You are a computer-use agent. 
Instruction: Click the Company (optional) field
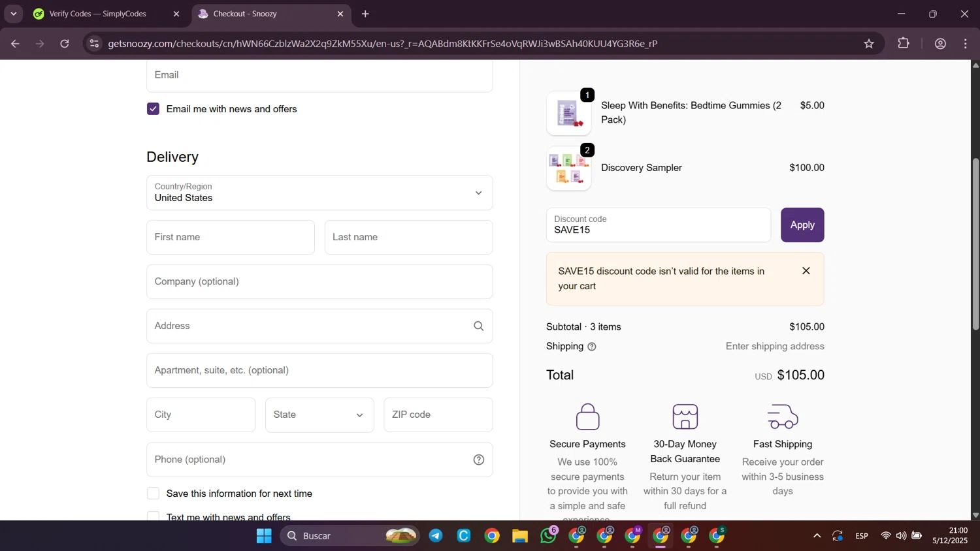click(x=319, y=281)
